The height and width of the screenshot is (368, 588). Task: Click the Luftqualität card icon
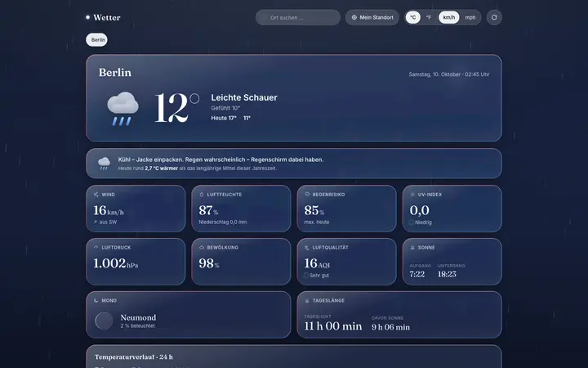(x=307, y=248)
